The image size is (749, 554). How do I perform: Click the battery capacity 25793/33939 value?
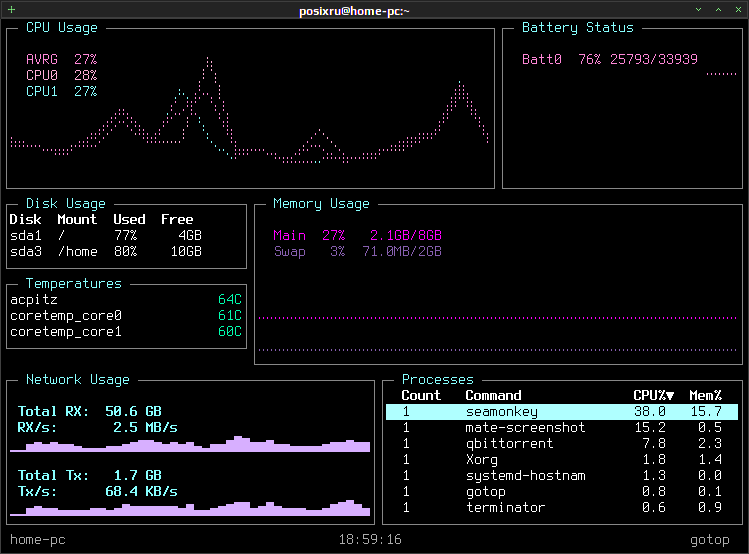coord(654,59)
